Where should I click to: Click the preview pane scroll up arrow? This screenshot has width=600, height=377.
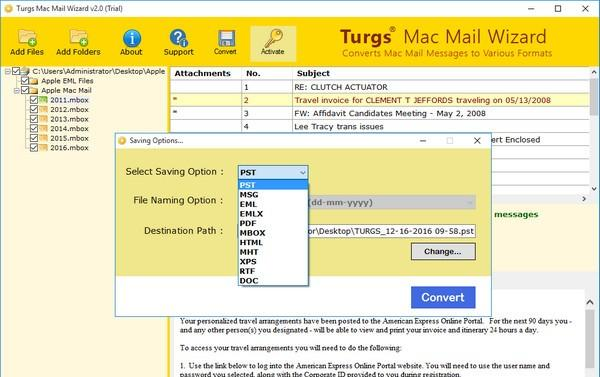tap(590, 302)
